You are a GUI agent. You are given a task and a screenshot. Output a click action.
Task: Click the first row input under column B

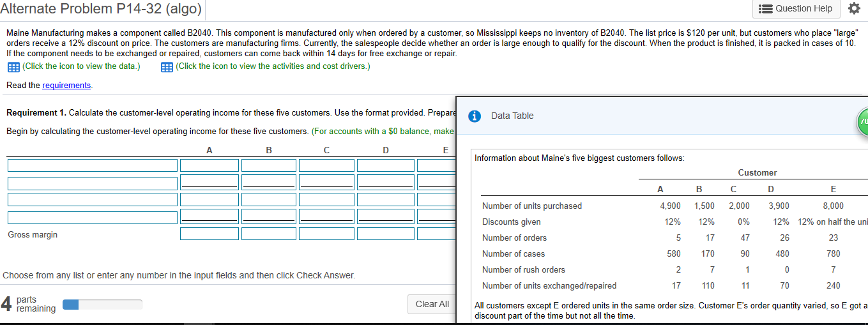pos(268,165)
